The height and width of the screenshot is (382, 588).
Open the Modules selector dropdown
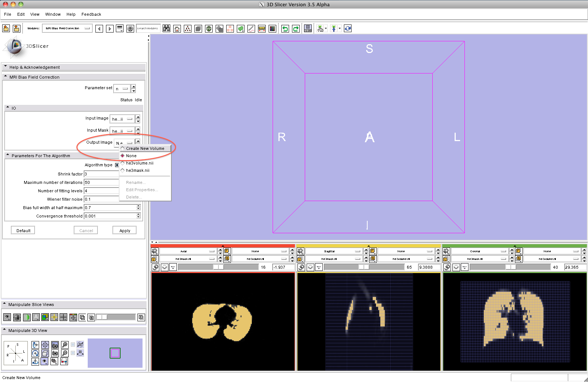click(x=67, y=29)
